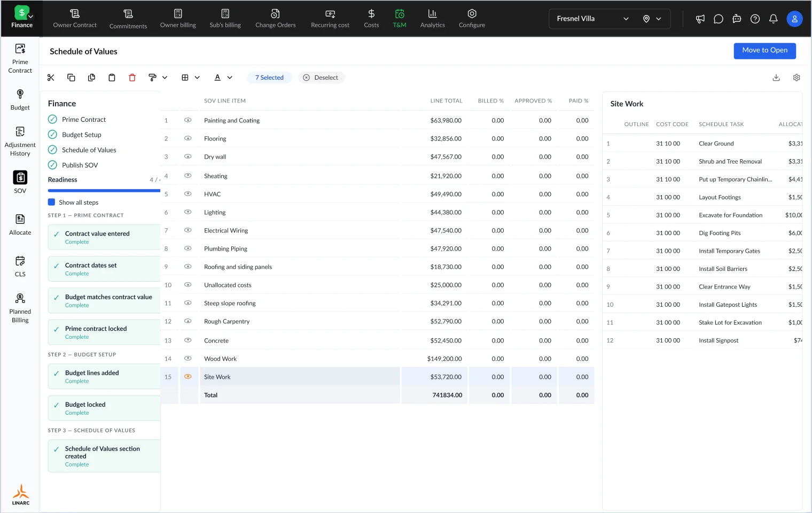Open the user profile avatar
The image size is (812, 513).
pos(794,19)
